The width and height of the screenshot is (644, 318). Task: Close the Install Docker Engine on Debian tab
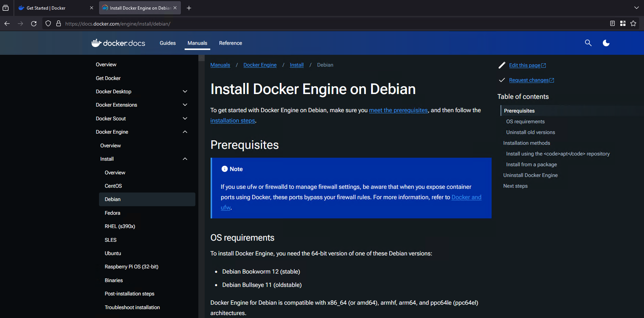click(175, 8)
